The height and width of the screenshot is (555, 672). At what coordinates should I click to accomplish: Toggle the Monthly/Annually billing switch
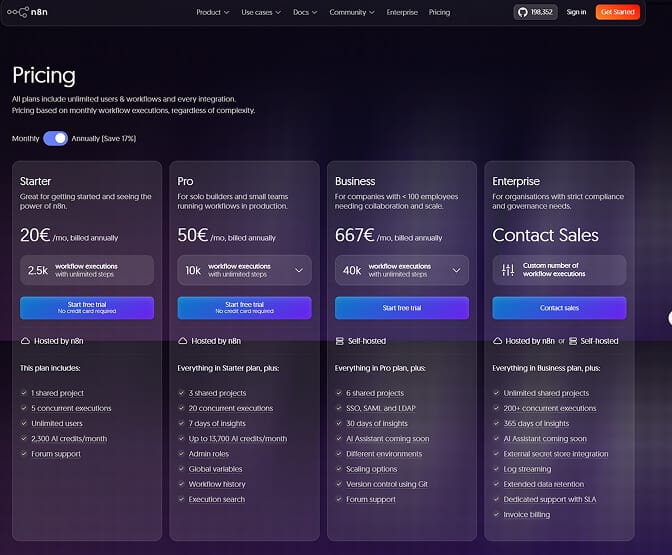pyautogui.click(x=55, y=138)
